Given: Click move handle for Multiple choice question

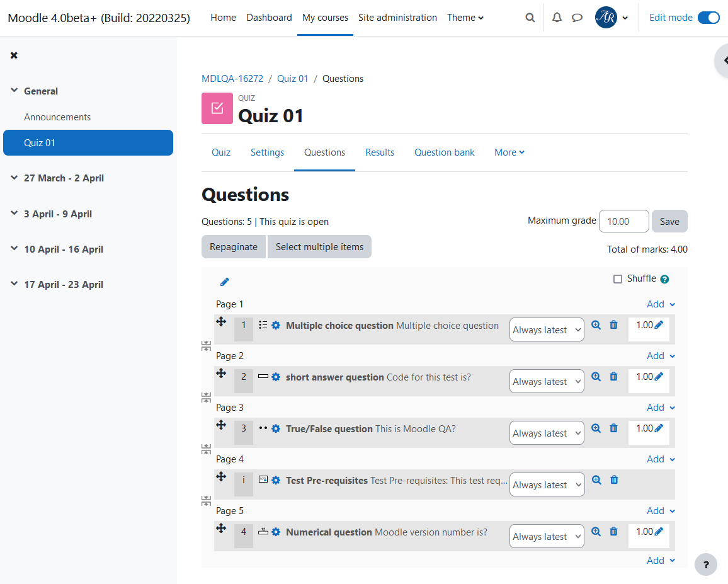Looking at the screenshot, I should pyautogui.click(x=221, y=321).
